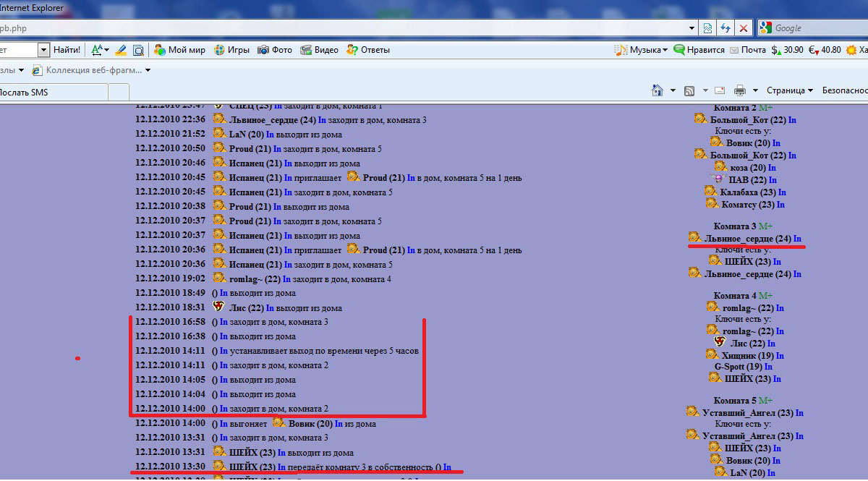The width and height of the screenshot is (868, 481).
Task: Click the Найти! search button
Action: (x=67, y=50)
